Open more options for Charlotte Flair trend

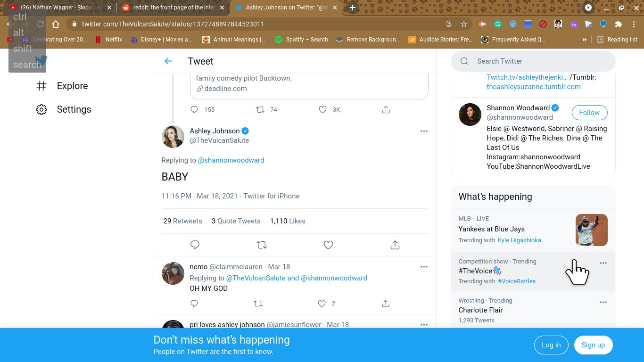pyautogui.click(x=603, y=302)
